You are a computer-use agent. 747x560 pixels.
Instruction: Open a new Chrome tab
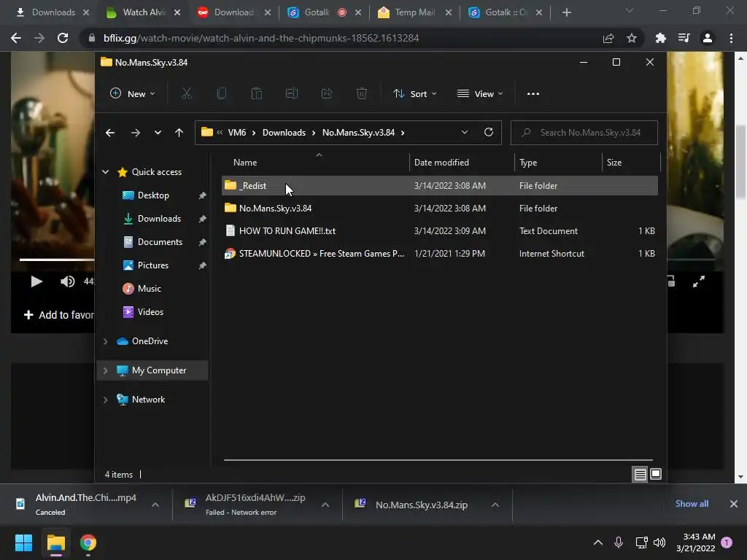[566, 12]
